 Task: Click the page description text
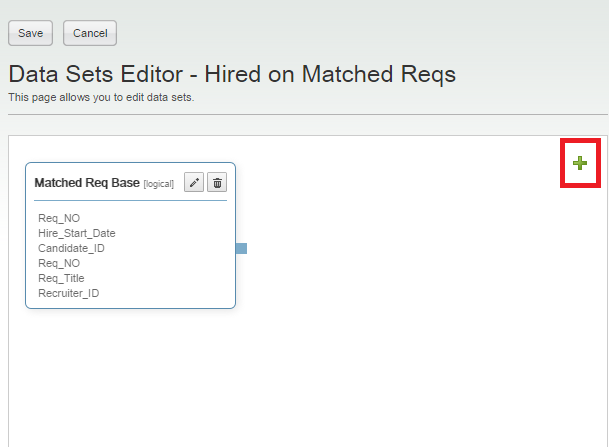click(101, 97)
